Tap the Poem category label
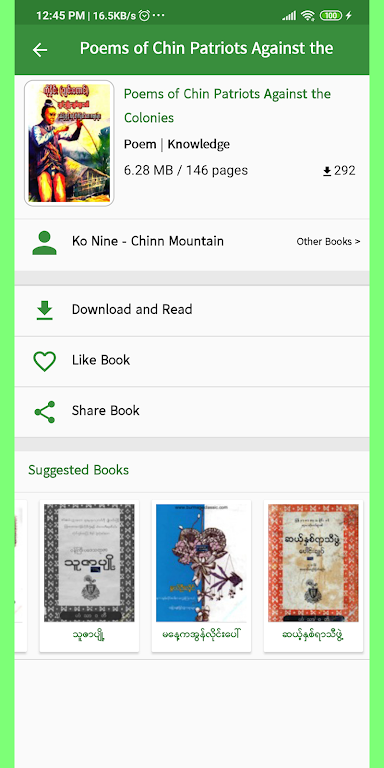 140,144
